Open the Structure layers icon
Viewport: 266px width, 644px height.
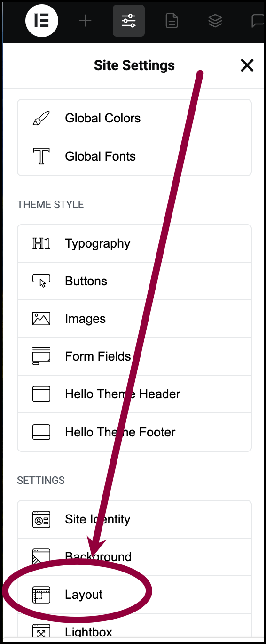(x=215, y=21)
